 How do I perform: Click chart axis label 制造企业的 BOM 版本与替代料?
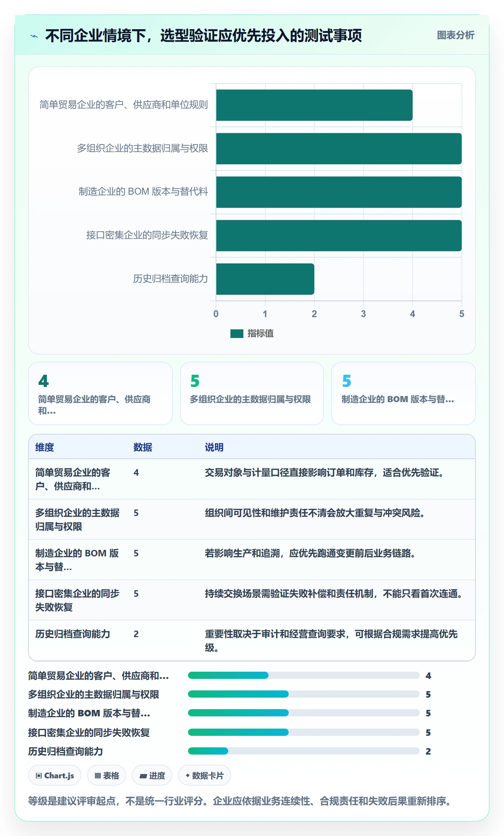click(143, 191)
